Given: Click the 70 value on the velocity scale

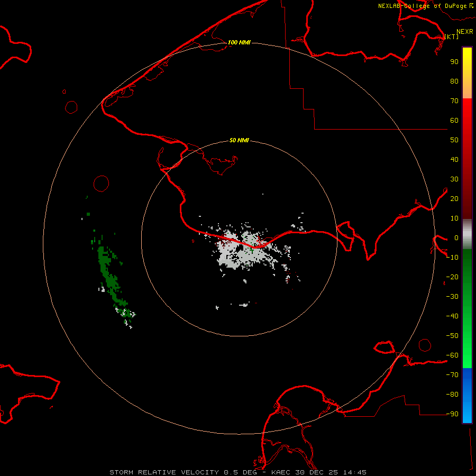Looking at the screenshot, I should coord(454,101).
